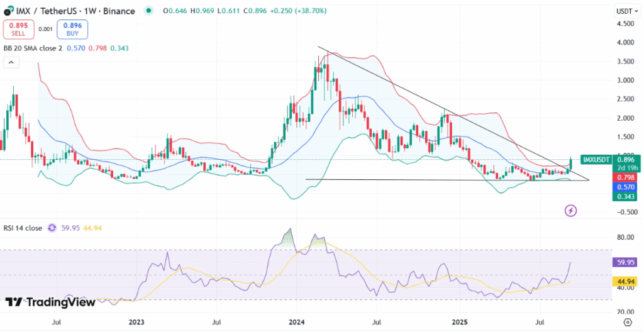Select the RSI 14 close indicator label
This screenshot has height=334, width=644.
click(x=23, y=228)
